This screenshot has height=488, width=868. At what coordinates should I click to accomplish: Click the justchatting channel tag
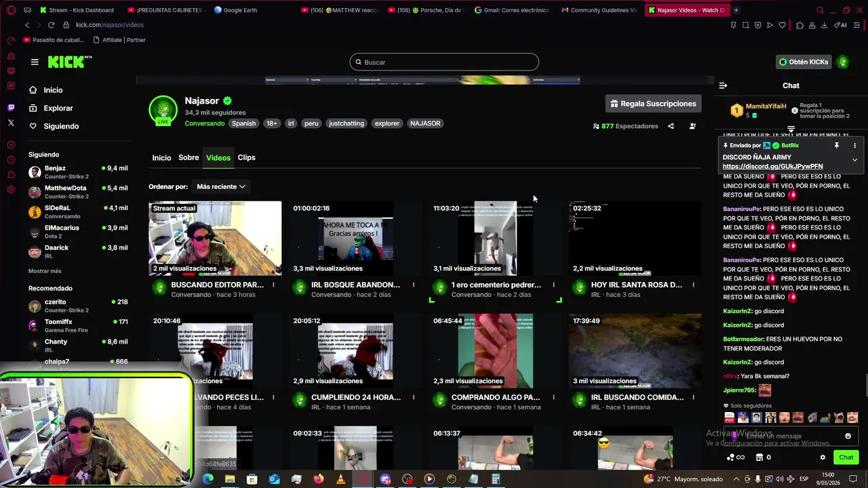point(347,123)
